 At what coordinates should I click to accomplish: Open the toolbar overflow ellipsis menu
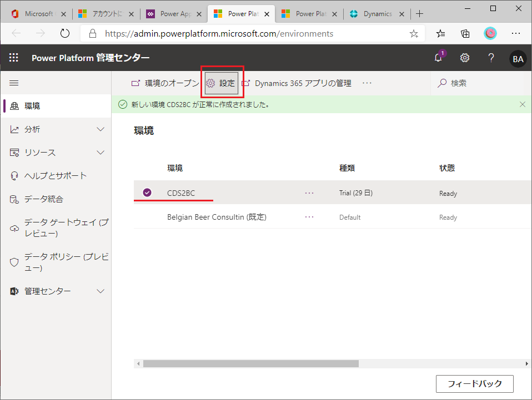(x=367, y=83)
